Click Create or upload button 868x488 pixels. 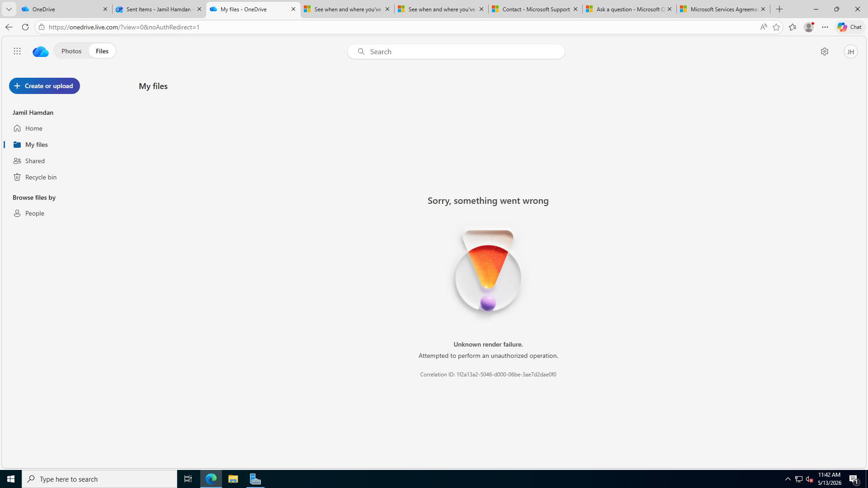click(44, 86)
